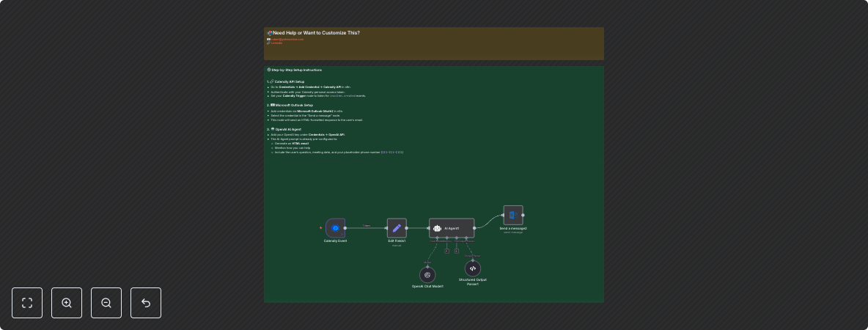The height and width of the screenshot is (330, 868).
Task: Open the Edit Fields1 pencil node
Action: point(397,228)
